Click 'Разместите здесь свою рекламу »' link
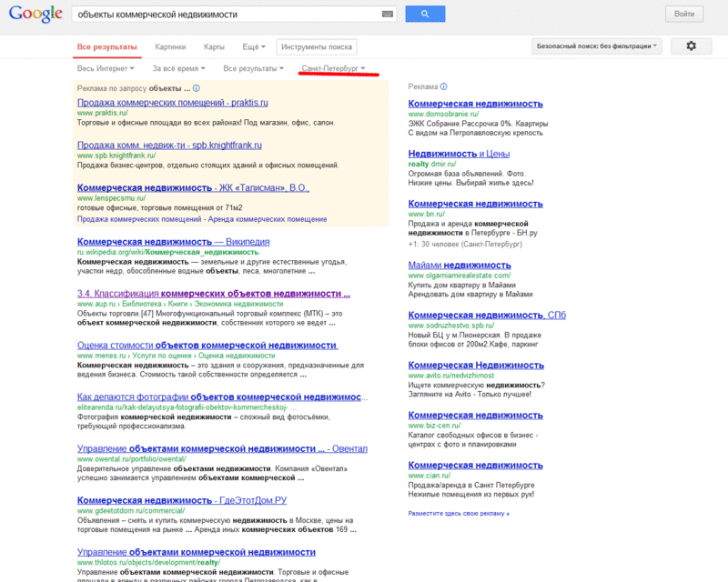This screenshot has width=728, height=582. tap(459, 513)
